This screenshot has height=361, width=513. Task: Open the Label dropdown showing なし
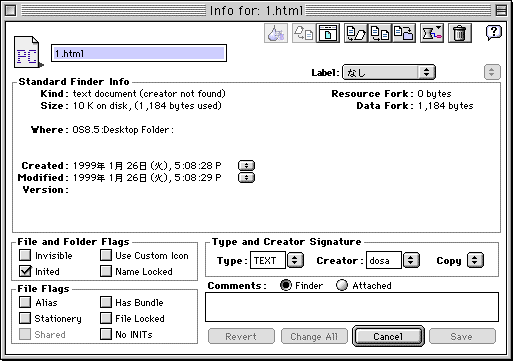(x=389, y=72)
